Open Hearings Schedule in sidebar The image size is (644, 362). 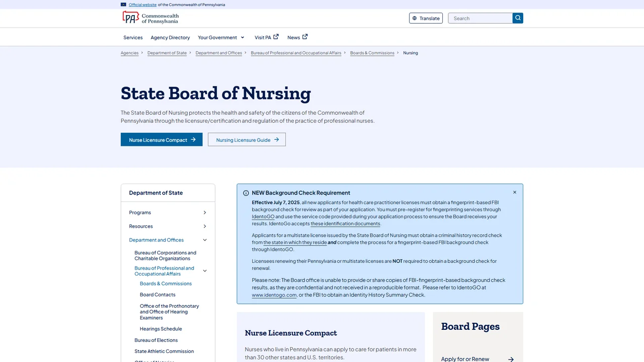pyautogui.click(x=161, y=329)
